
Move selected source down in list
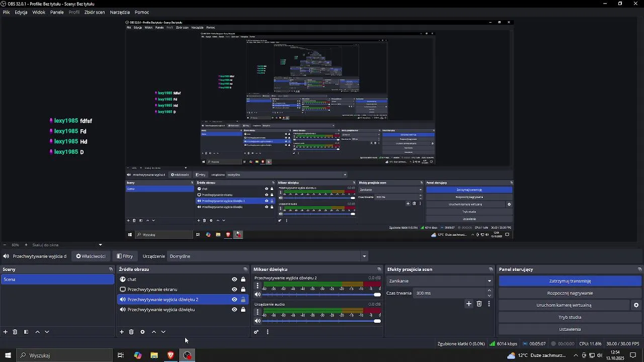coord(163,332)
